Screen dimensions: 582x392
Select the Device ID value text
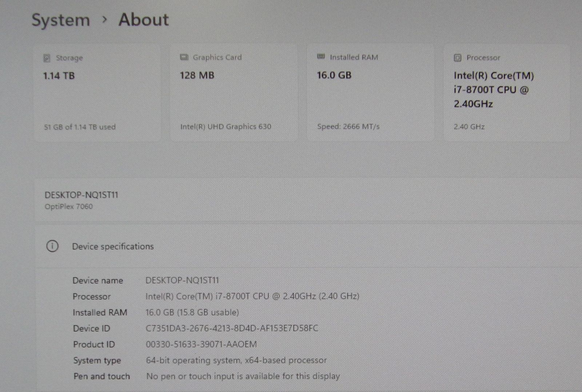pyautogui.click(x=232, y=328)
